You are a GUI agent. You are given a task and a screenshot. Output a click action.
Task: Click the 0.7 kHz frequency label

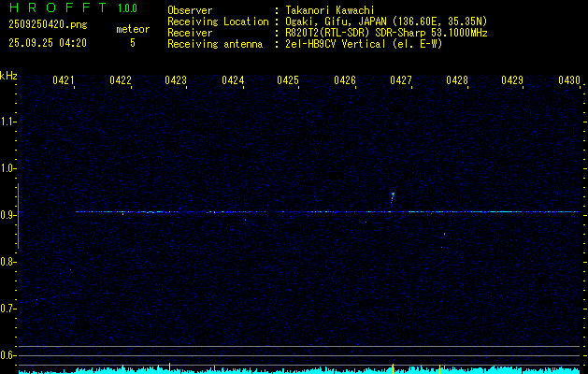click(7, 309)
